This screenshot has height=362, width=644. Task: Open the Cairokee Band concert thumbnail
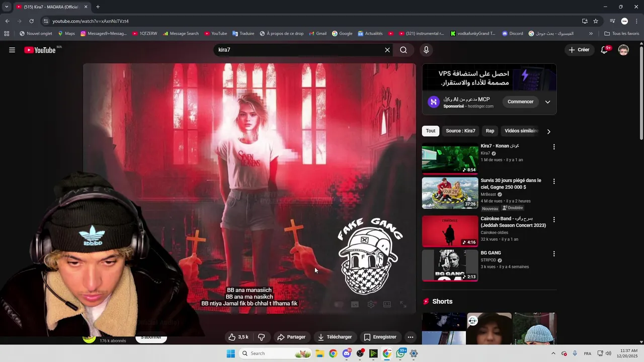click(450, 231)
